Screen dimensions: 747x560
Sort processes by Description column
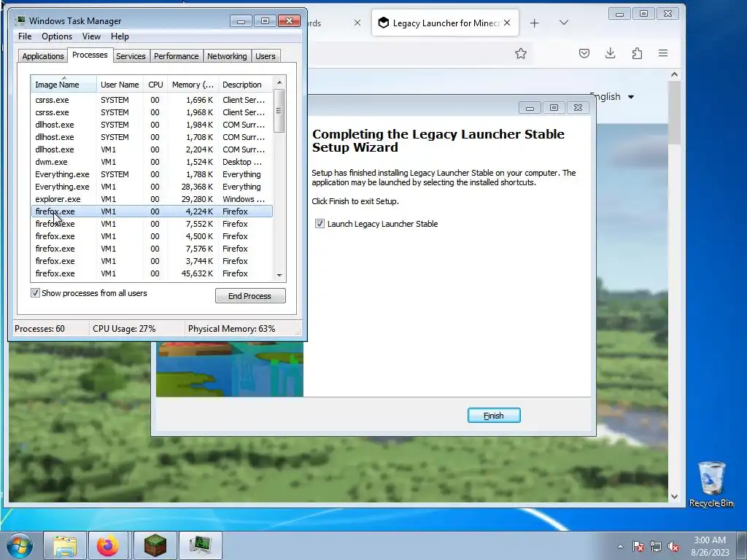(x=245, y=85)
